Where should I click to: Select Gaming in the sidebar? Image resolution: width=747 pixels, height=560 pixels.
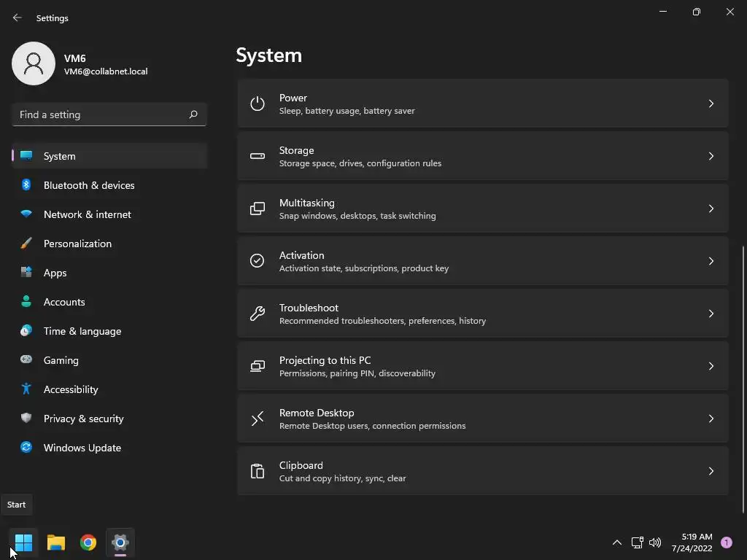(x=61, y=360)
